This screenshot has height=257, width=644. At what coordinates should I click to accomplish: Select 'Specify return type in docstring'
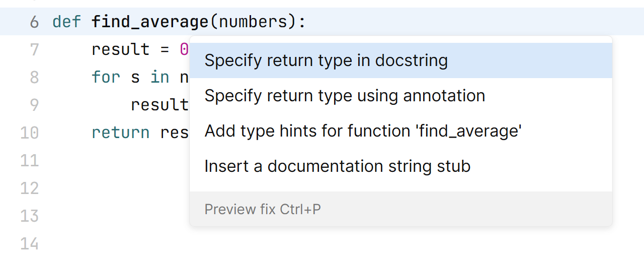pos(326,61)
